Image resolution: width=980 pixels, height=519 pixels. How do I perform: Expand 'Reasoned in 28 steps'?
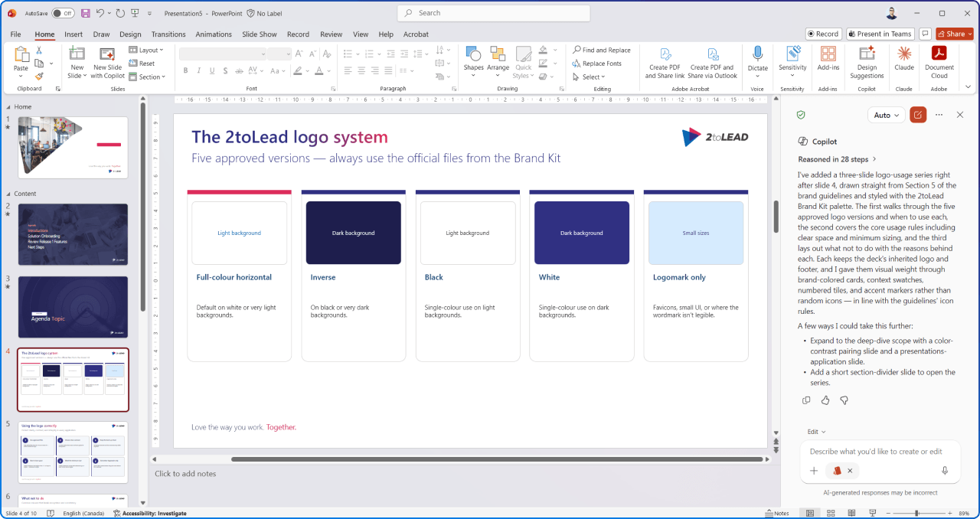(837, 159)
